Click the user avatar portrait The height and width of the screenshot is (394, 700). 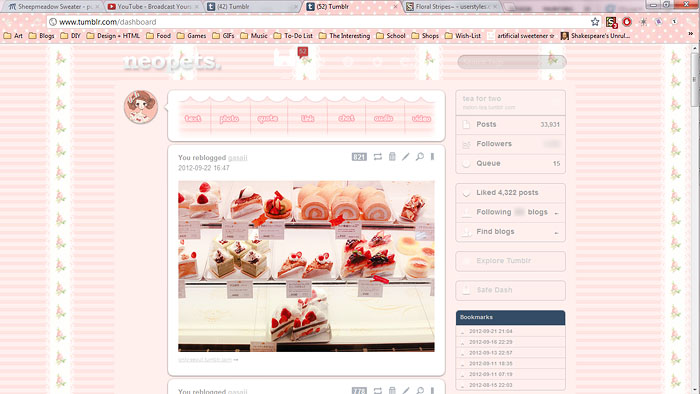[141, 107]
